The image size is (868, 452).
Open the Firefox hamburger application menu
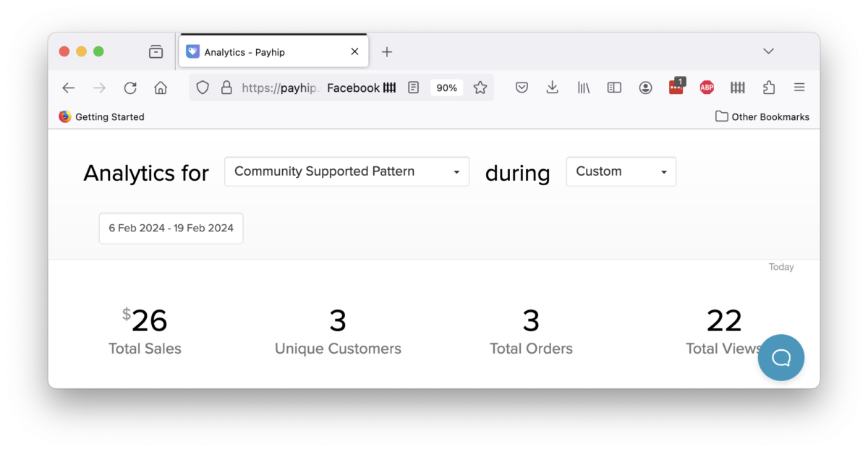[x=799, y=88]
